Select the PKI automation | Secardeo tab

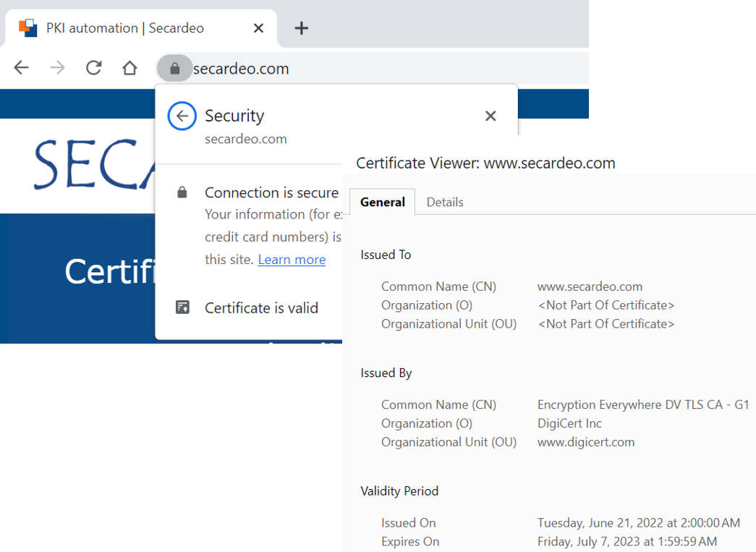pos(124,28)
